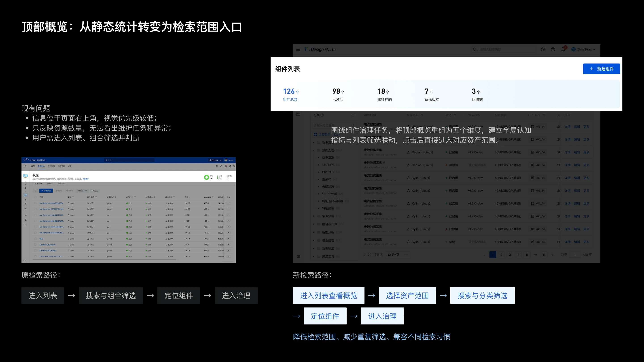Select the 98 已激活 metric

click(338, 95)
